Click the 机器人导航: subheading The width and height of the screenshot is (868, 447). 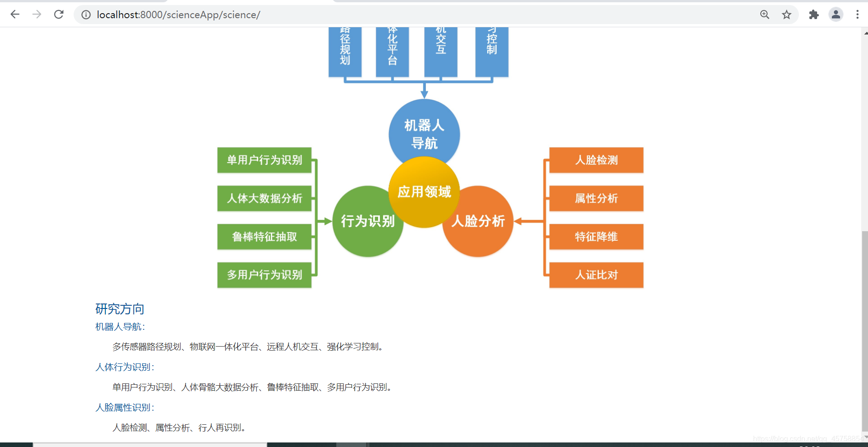(x=120, y=327)
